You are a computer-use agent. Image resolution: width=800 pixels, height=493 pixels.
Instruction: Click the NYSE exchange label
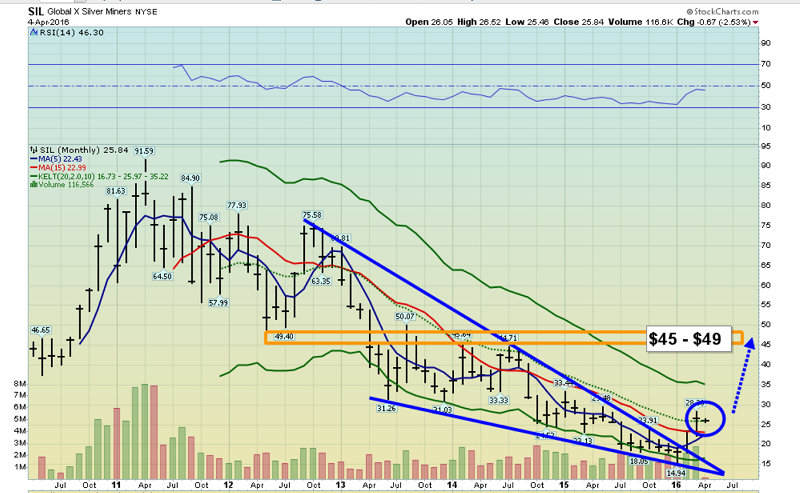click(146, 12)
